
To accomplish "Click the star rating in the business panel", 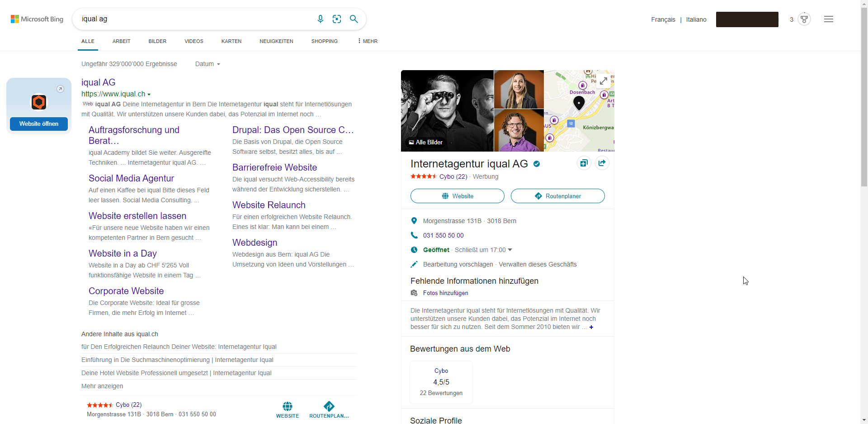I will 424,176.
